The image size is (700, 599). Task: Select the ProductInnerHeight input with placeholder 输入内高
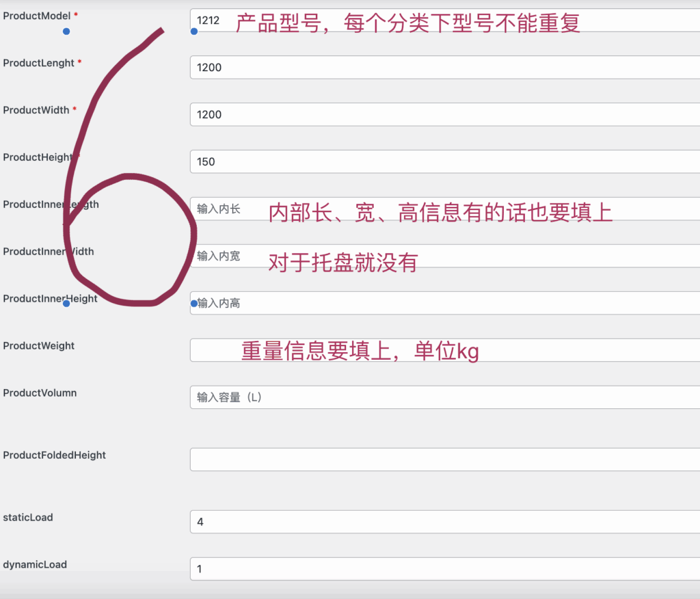click(x=444, y=303)
